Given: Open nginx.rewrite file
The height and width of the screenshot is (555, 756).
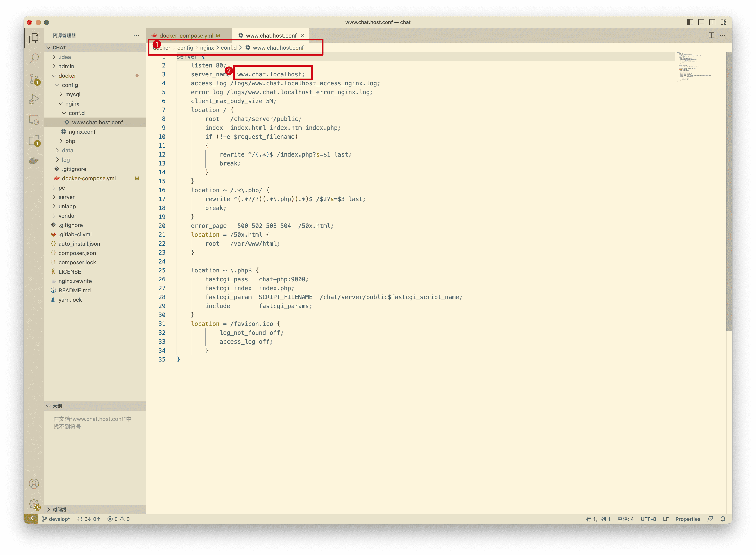Looking at the screenshot, I should tap(95, 281).
